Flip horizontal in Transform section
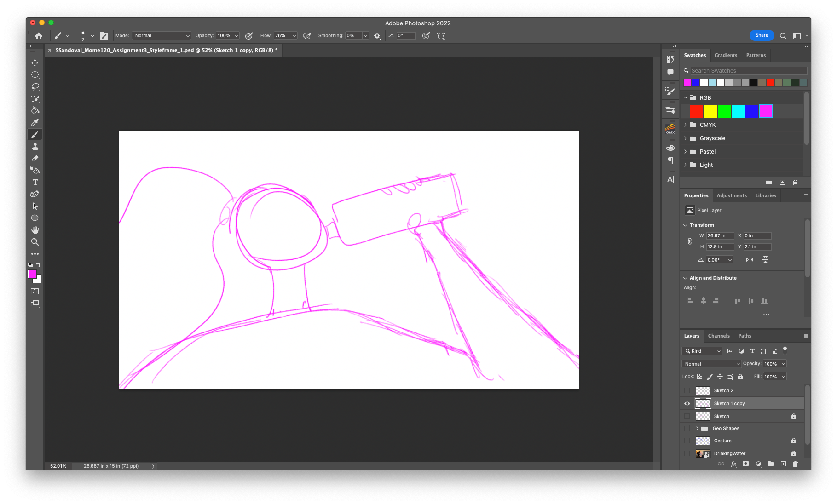This screenshot has width=837, height=504. coord(750,260)
